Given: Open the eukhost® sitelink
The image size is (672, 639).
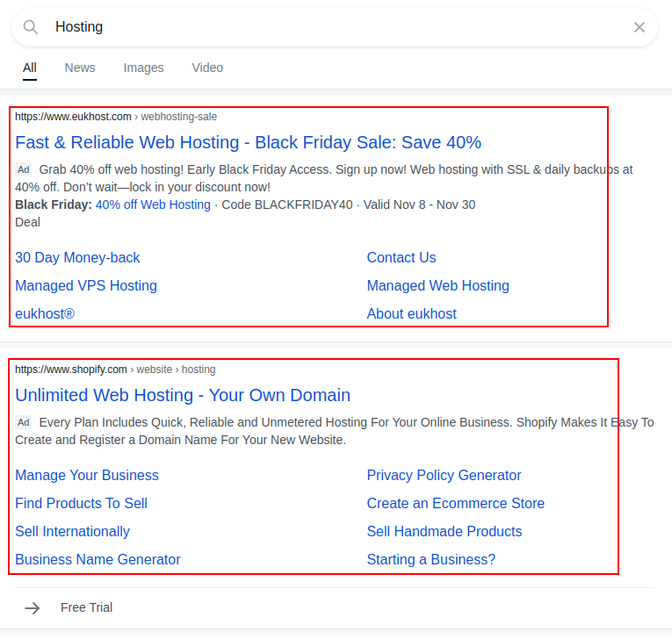Looking at the screenshot, I should tap(45, 313).
